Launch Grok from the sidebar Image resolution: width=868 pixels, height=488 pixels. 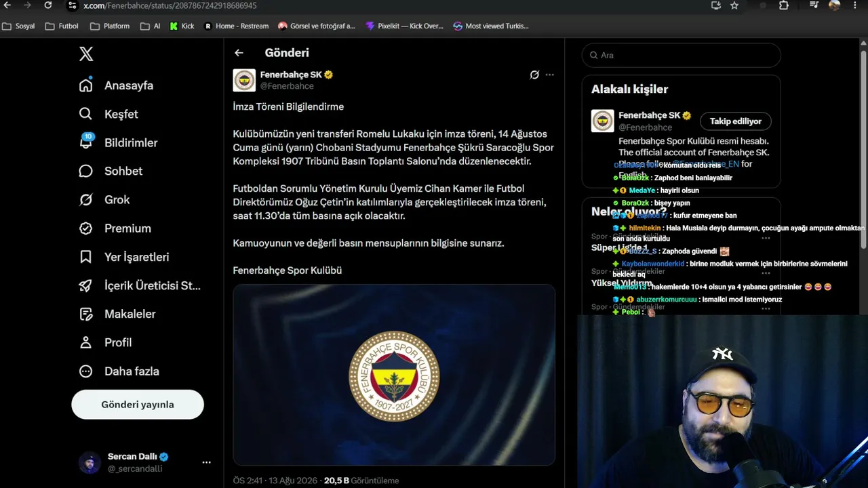tap(104, 199)
